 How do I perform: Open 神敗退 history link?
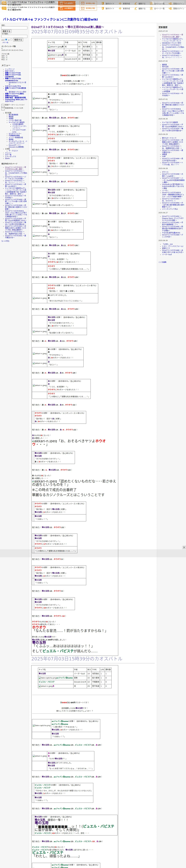[x=164, y=154]
